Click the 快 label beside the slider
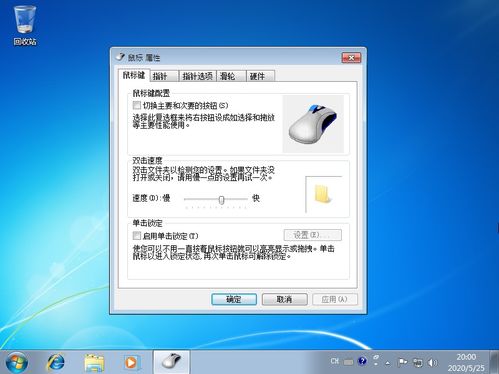Screen dimensions: 499x374 tap(256, 198)
